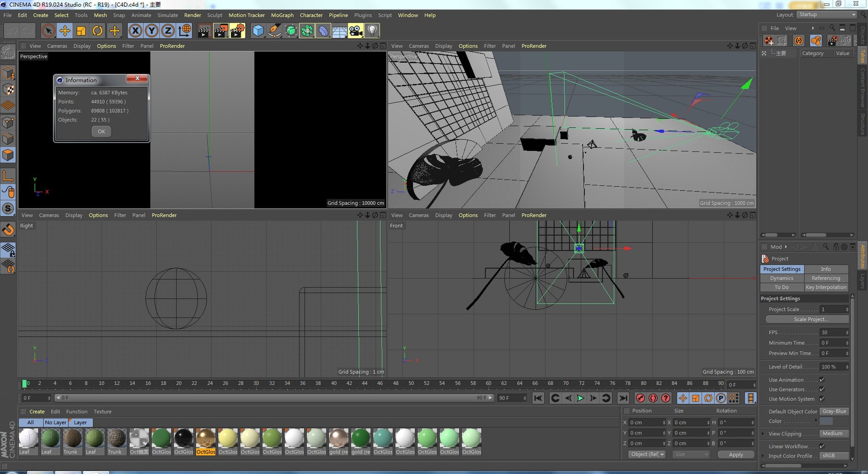
Task: Open the View Clipping Medium dropdown
Action: tap(834, 434)
